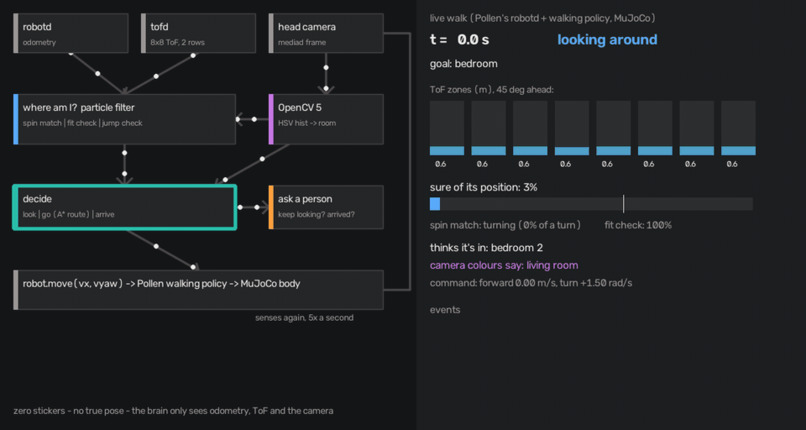Select the robot.move walking policy node

tap(198, 290)
